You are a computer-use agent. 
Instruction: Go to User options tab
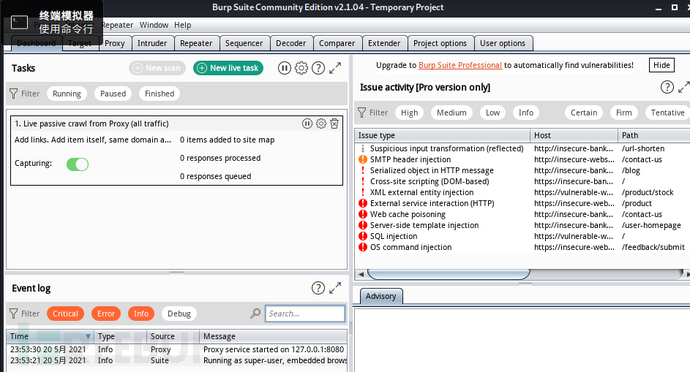click(503, 43)
